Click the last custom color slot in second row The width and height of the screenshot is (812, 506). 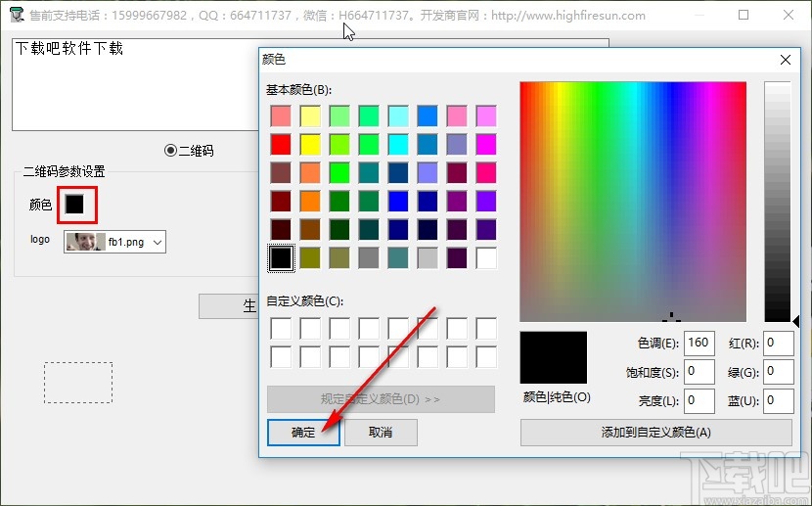coord(486,357)
